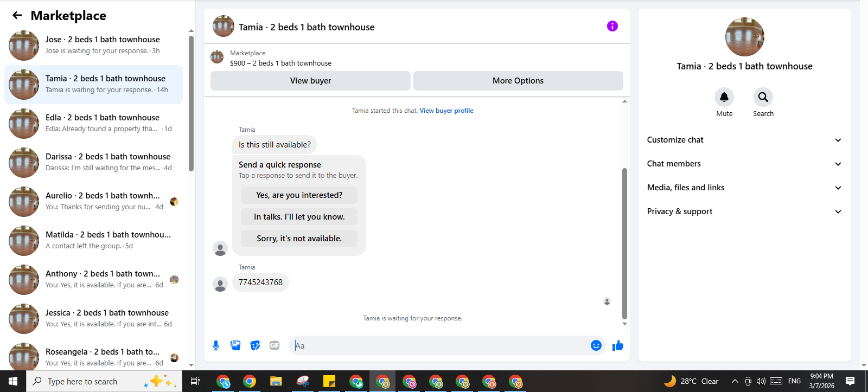
Task: Click the conversation list scrollbar
Action: [191, 103]
